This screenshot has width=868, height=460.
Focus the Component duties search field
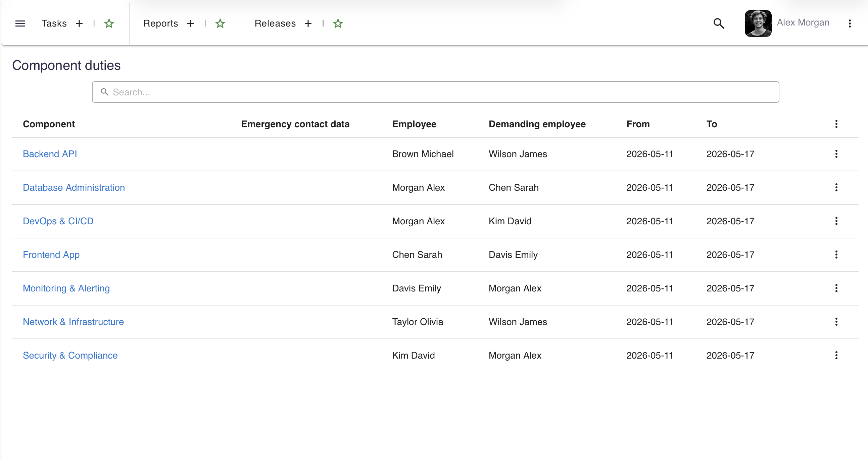coord(435,92)
